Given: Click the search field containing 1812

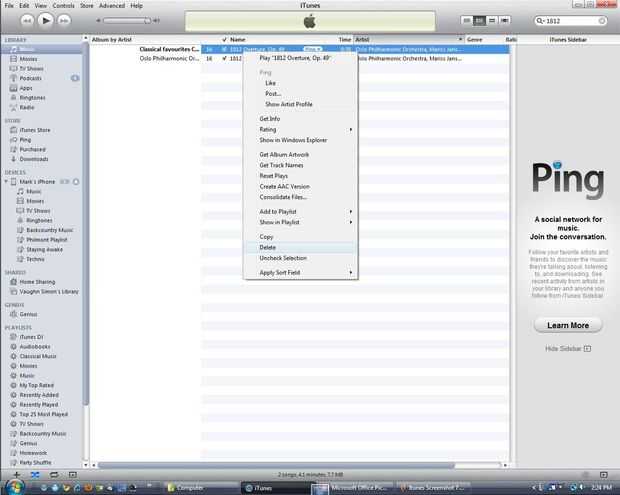Looking at the screenshot, I should click(x=571, y=21).
